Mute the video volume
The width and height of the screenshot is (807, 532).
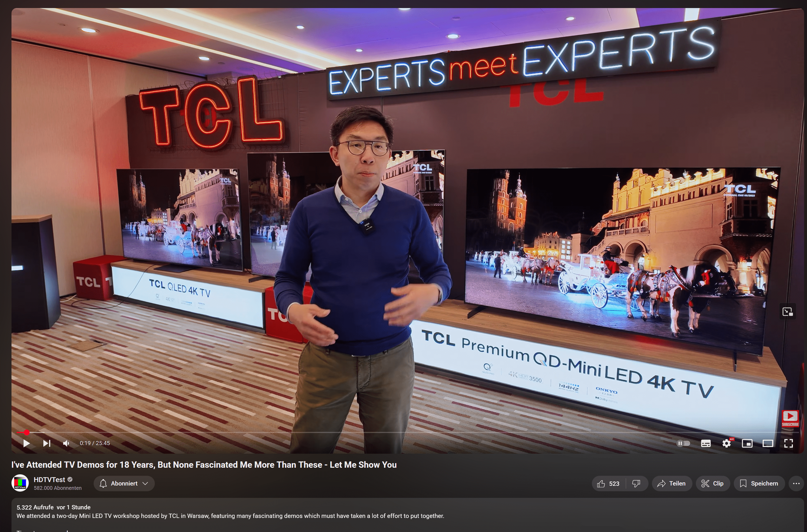(x=67, y=443)
